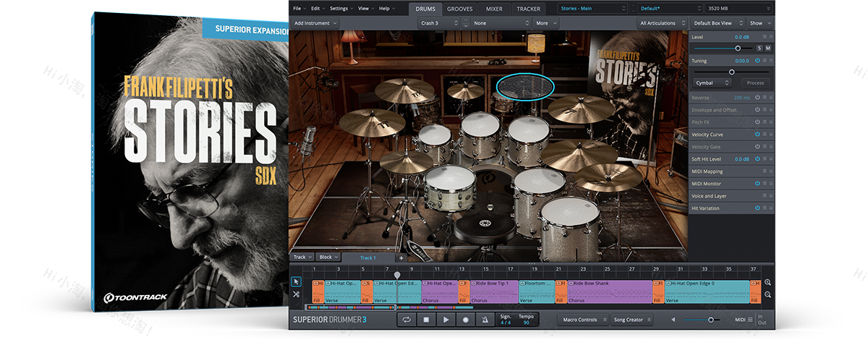Select the scissors cut tool
This screenshot has width=868, height=353.
coord(297,294)
